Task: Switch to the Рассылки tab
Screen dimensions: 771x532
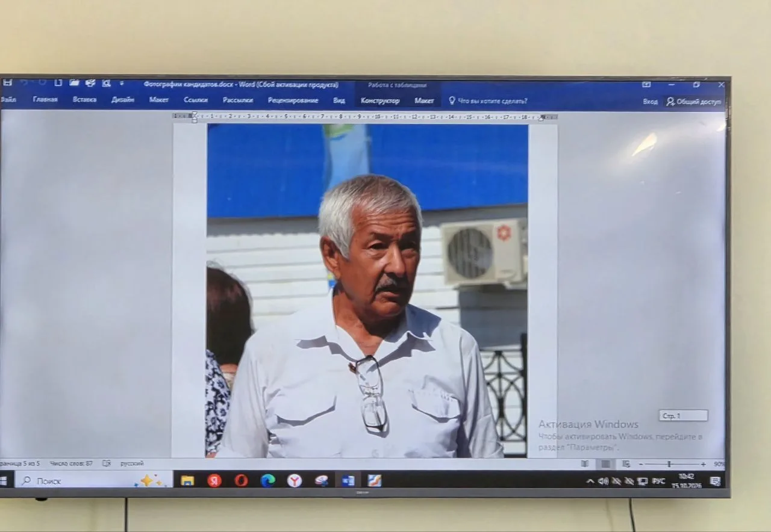Action: (238, 101)
